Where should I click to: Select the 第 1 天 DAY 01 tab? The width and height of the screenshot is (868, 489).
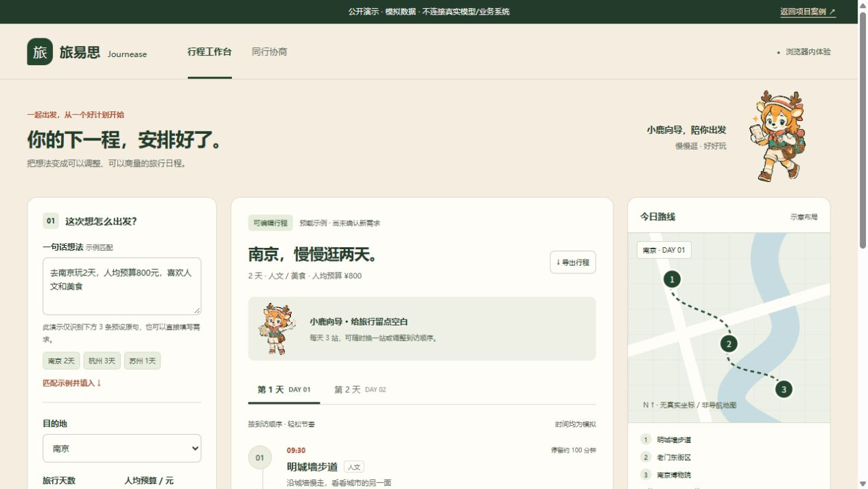[284, 389]
